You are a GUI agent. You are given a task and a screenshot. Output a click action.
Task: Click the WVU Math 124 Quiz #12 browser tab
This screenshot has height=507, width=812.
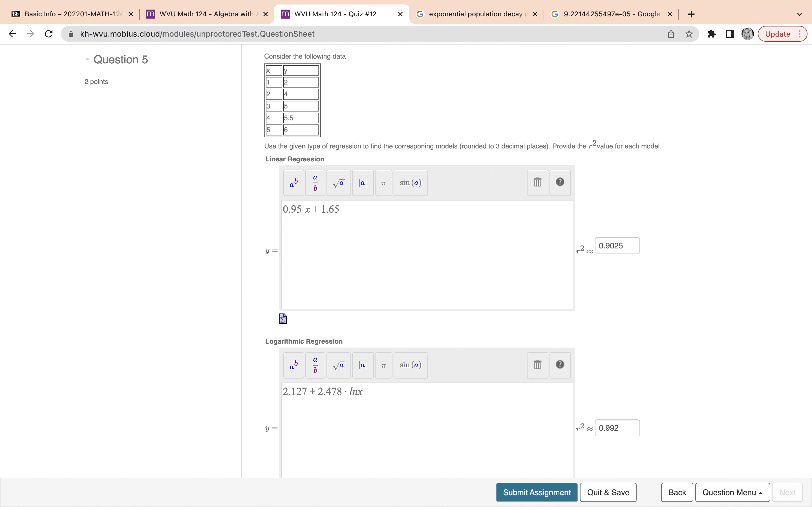click(x=342, y=14)
